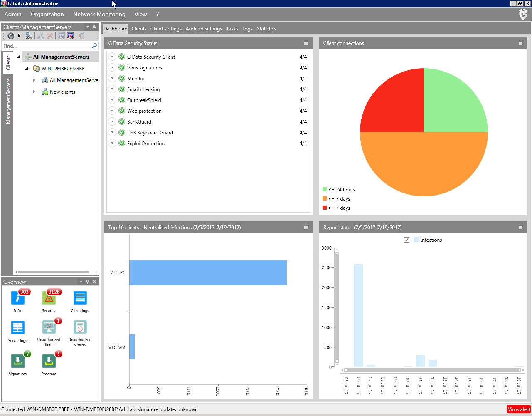This screenshot has width=532, height=416.
Task: Open Unauthorized servers icon
Action: point(80,328)
